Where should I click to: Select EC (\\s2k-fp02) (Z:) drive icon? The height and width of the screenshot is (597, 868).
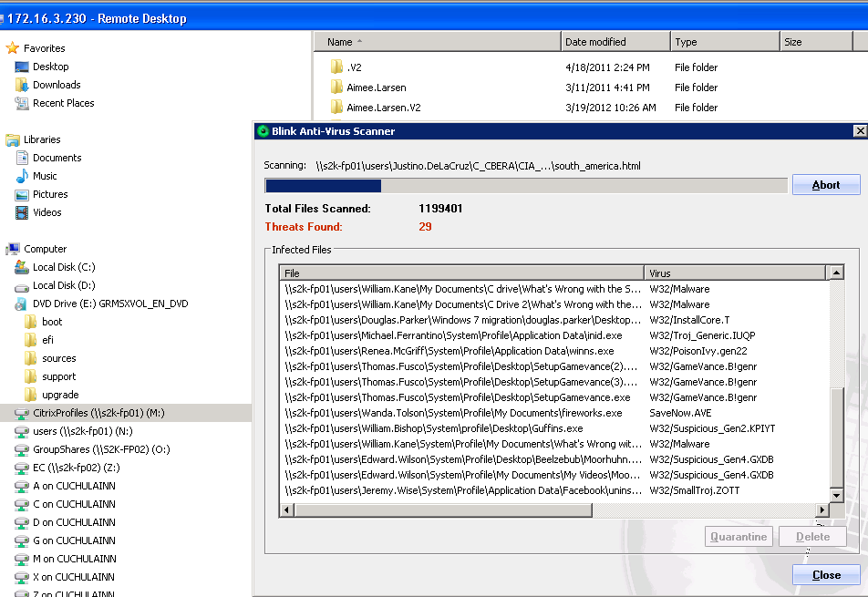(22, 468)
